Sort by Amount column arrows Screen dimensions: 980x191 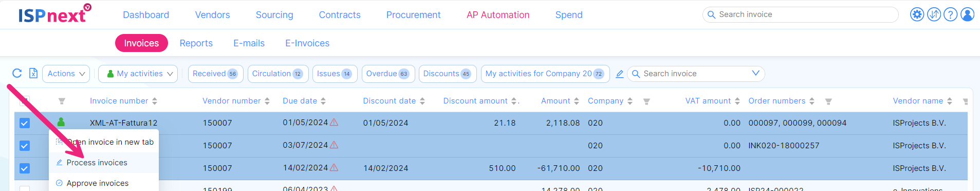(577, 101)
